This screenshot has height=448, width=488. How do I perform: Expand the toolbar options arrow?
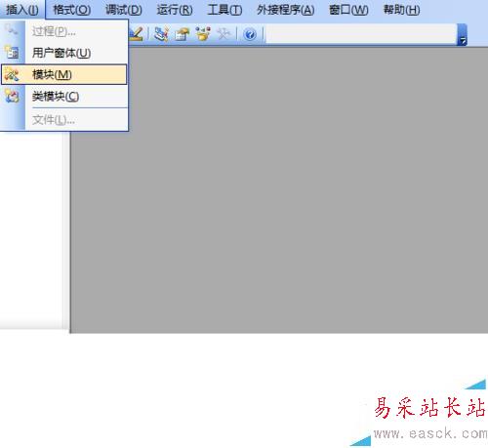[x=463, y=34]
